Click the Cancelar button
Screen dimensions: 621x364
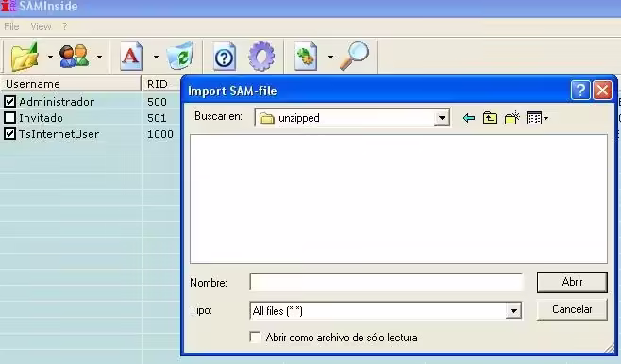[572, 309]
